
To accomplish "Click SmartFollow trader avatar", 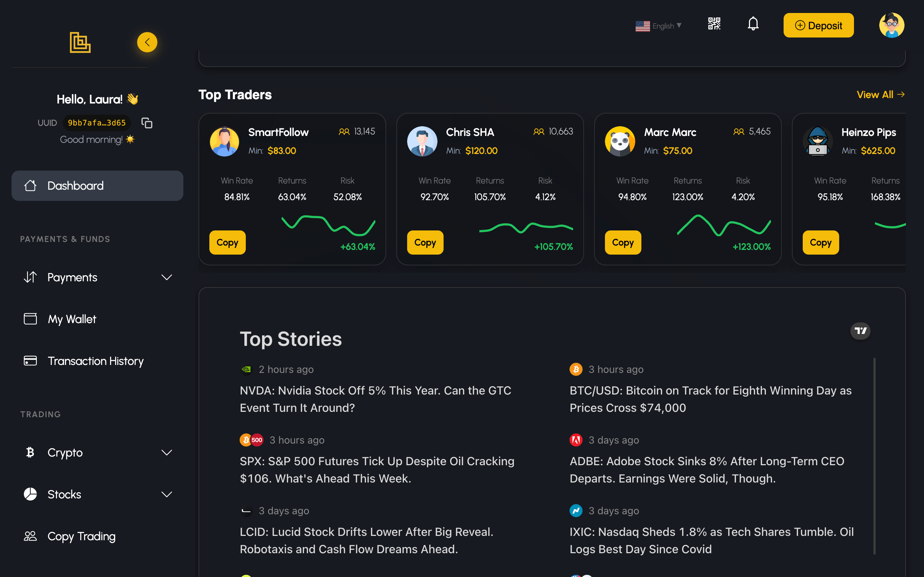I will (225, 141).
